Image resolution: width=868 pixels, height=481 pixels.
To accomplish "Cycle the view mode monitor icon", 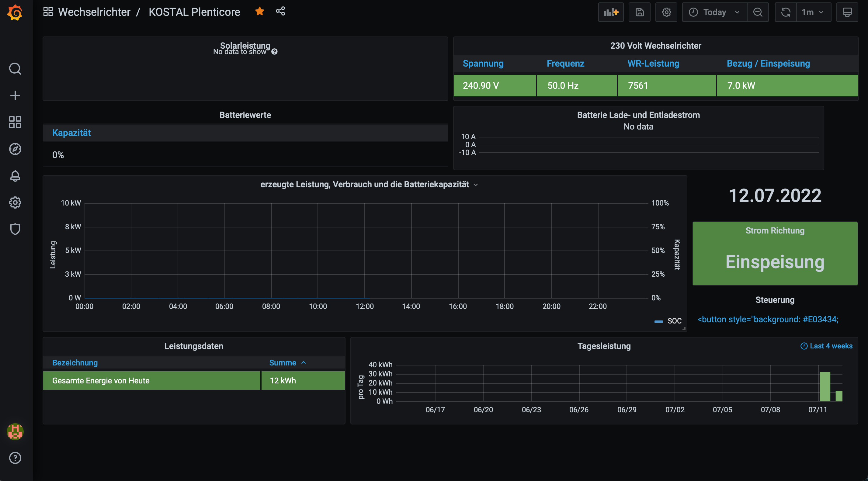I will click(x=847, y=12).
